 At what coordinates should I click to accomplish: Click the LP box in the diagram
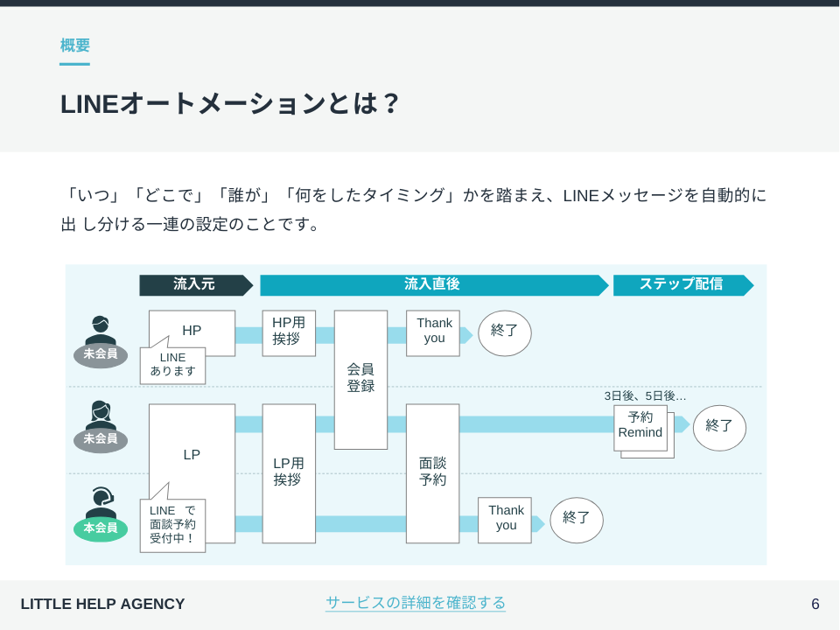coord(192,454)
